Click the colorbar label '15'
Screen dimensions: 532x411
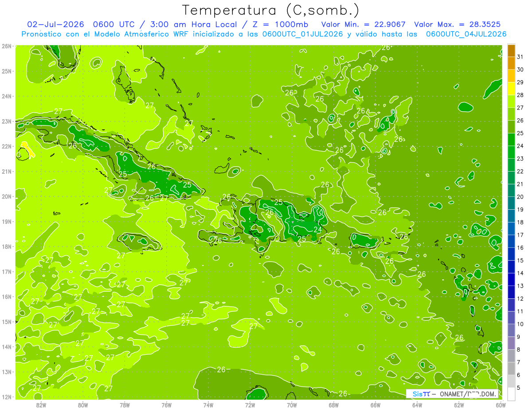point(520,260)
